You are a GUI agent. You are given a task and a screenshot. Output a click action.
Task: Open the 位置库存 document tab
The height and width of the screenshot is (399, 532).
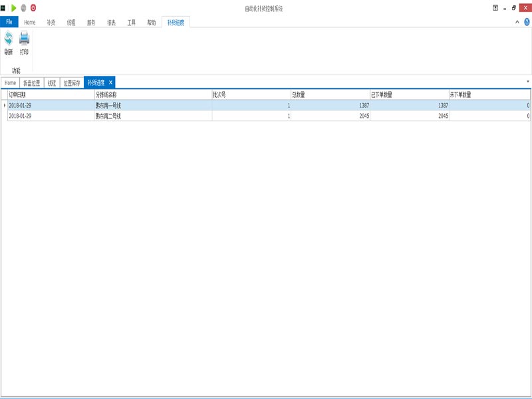pos(71,83)
